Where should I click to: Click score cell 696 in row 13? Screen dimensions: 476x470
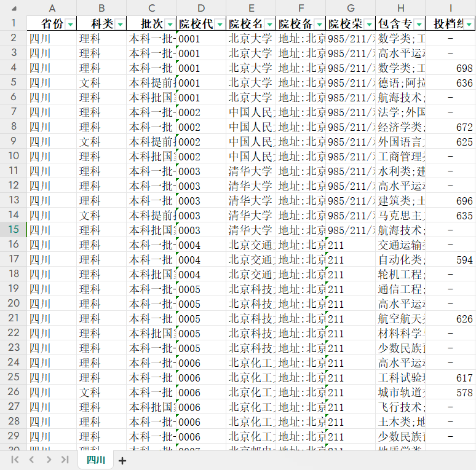[451, 200]
